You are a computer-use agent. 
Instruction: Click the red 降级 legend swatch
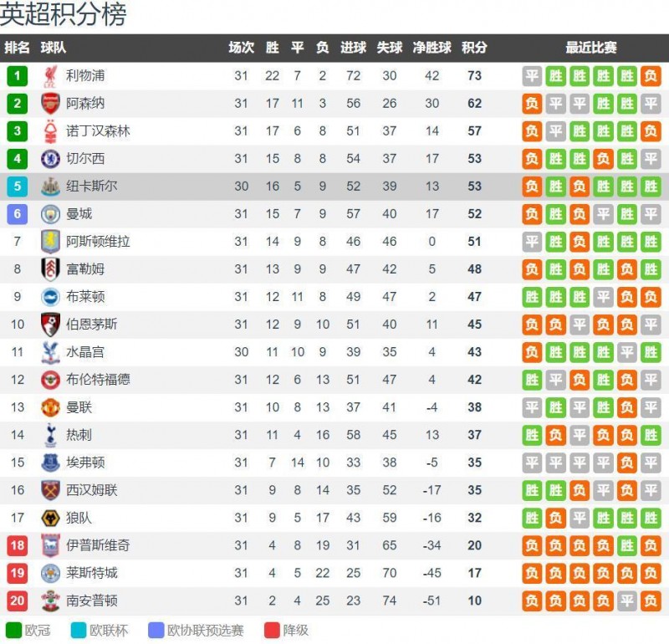(x=272, y=631)
